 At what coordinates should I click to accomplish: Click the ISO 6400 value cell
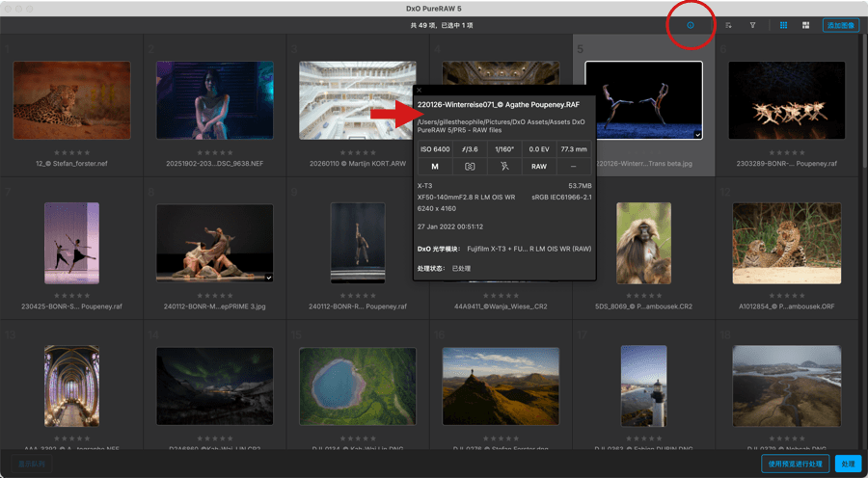(435, 148)
